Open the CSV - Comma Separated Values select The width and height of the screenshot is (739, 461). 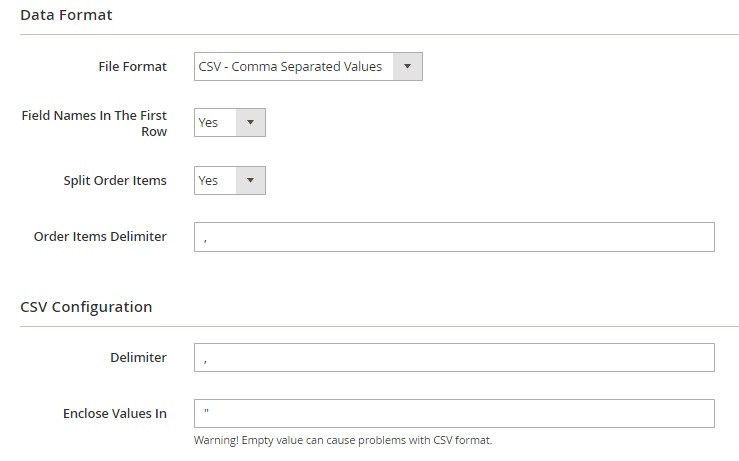[x=293, y=67]
